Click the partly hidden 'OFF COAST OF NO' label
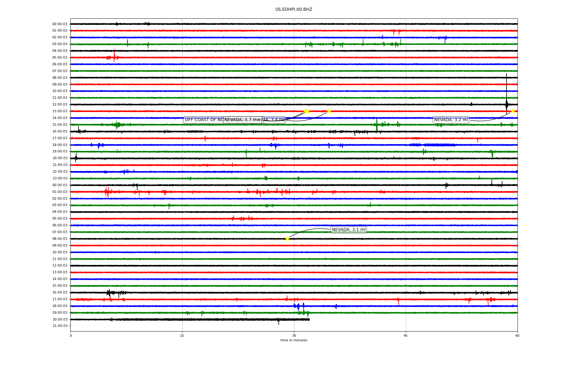Image resolution: width=588 pixels, height=368 pixels. tap(204, 120)
